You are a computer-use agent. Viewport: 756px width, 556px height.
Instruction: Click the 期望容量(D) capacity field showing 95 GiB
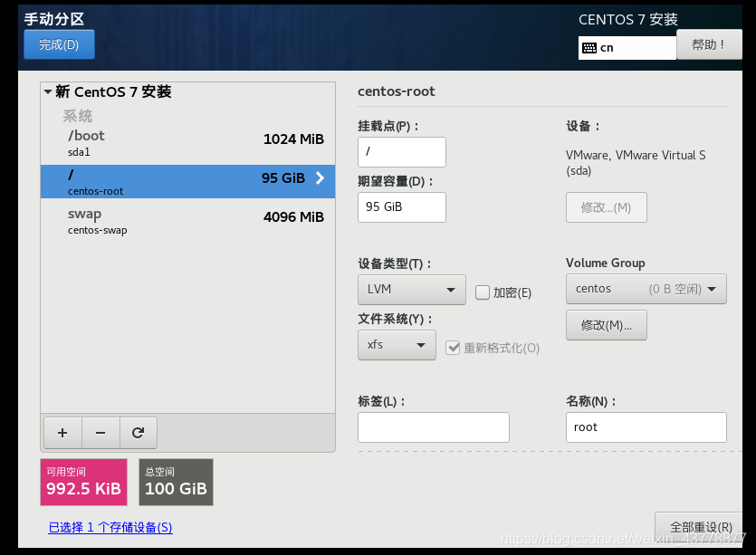[x=402, y=207]
